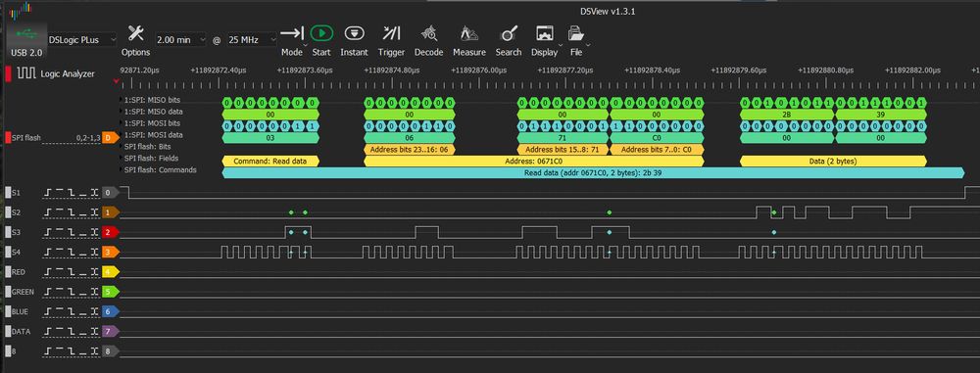Click the MISO data value 2B

click(787, 115)
